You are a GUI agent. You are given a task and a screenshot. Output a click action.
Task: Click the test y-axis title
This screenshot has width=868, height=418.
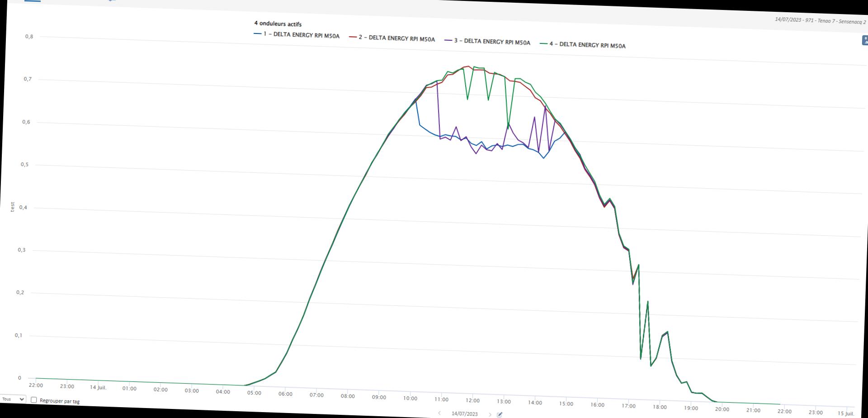click(x=13, y=207)
